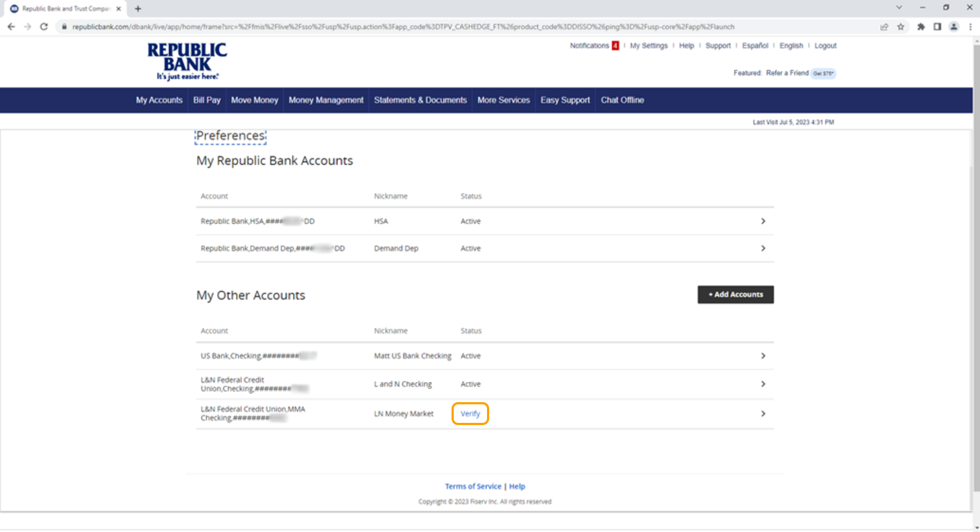Click the Get $75 badge

pyautogui.click(x=823, y=74)
